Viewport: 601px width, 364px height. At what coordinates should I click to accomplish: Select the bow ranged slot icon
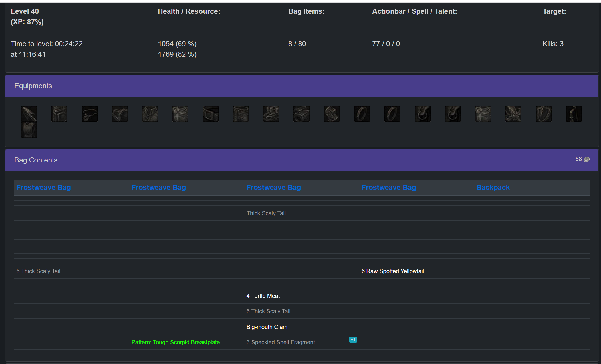(x=574, y=114)
